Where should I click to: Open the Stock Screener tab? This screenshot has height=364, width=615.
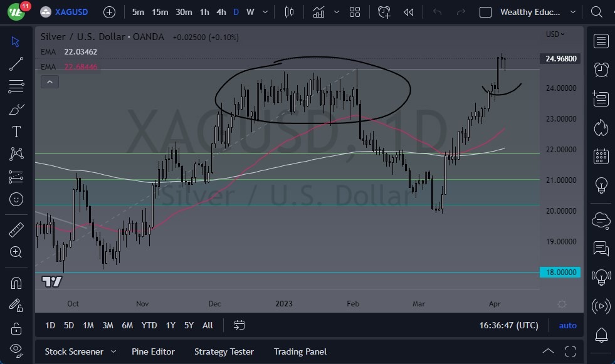click(74, 351)
